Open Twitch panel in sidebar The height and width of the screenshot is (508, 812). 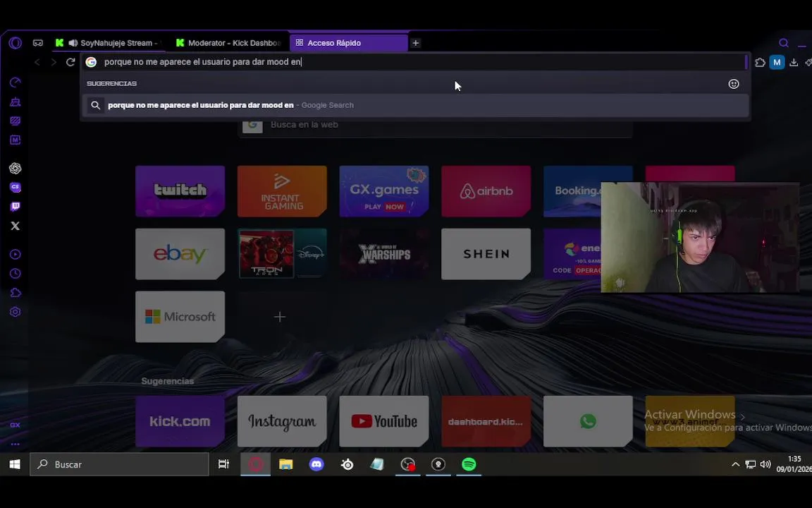tap(15, 206)
